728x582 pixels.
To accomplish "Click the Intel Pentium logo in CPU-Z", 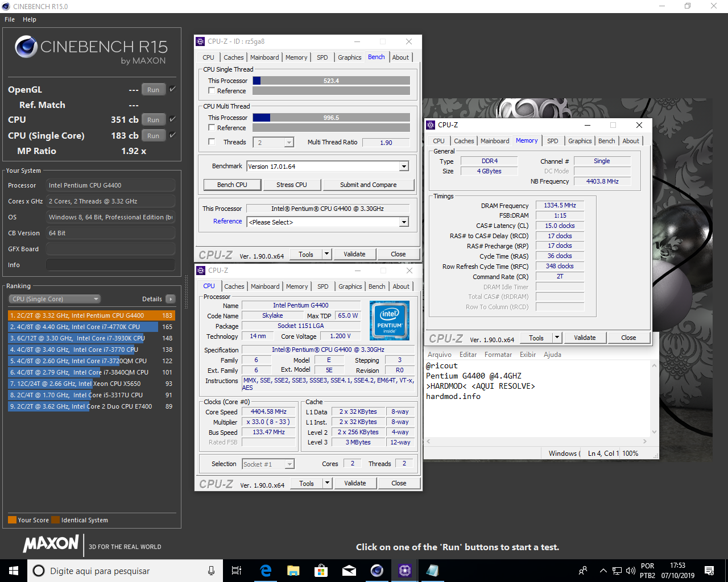I will (390, 321).
